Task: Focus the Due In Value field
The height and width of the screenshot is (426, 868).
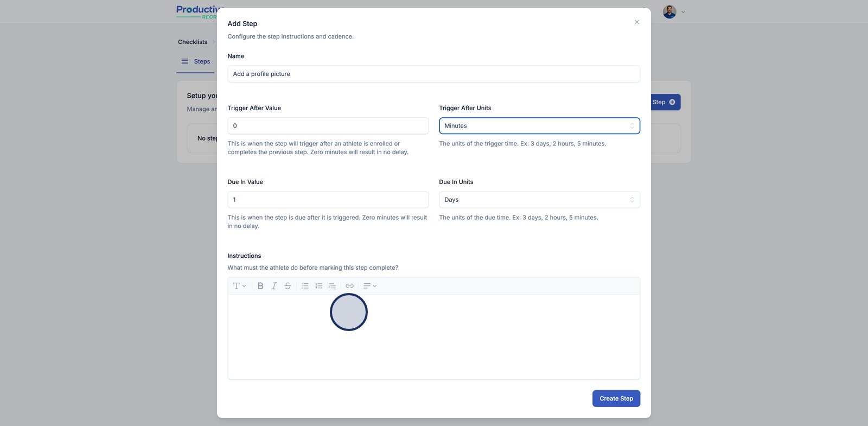Action: tap(328, 200)
